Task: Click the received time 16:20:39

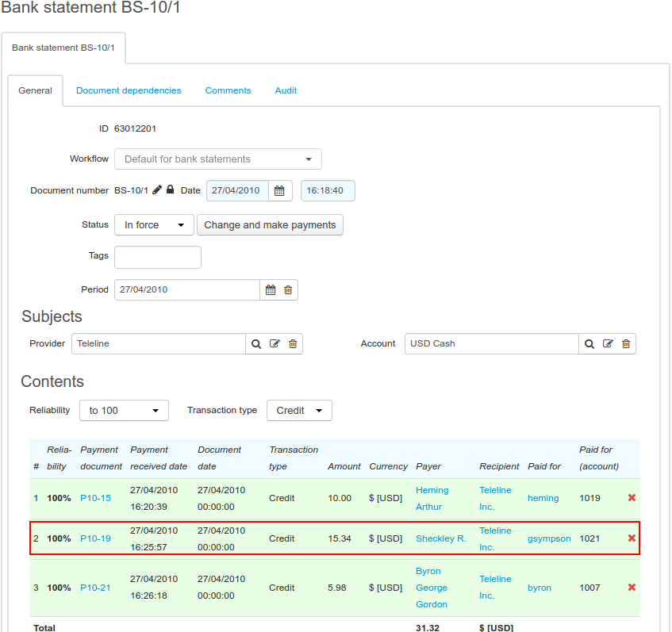Action: (148, 507)
